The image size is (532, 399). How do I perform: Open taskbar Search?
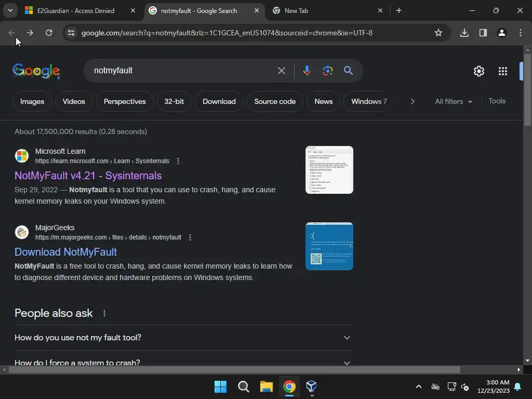coord(244,387)
